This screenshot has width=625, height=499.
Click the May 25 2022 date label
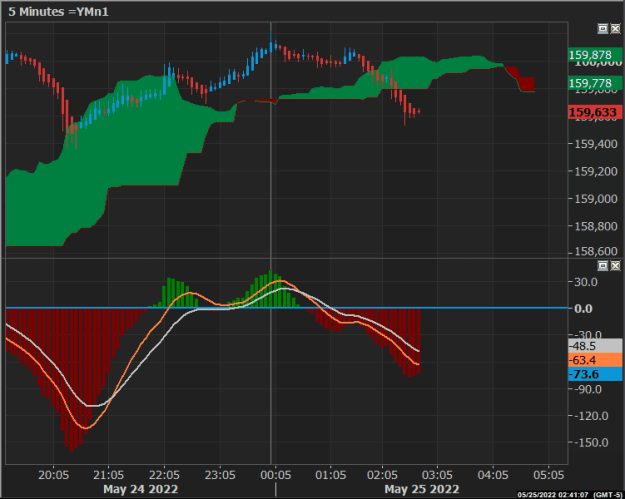click(422, 489)
